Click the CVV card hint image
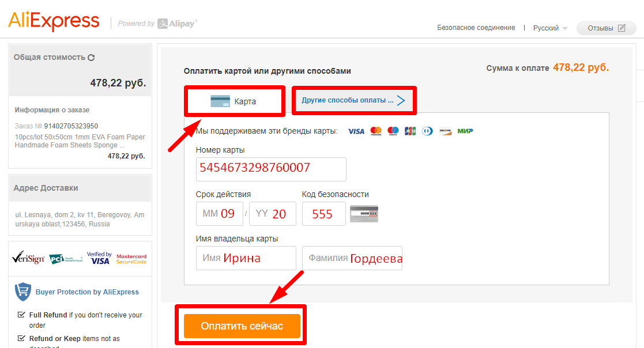Image resolution: width=644 pixels, height=348 pixels. 364,214
